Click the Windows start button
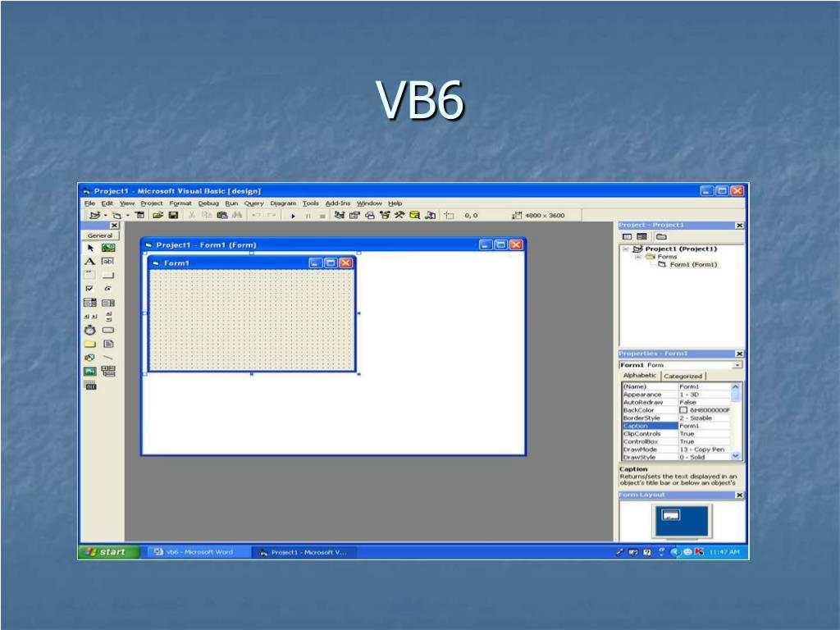 pos(110,552)
